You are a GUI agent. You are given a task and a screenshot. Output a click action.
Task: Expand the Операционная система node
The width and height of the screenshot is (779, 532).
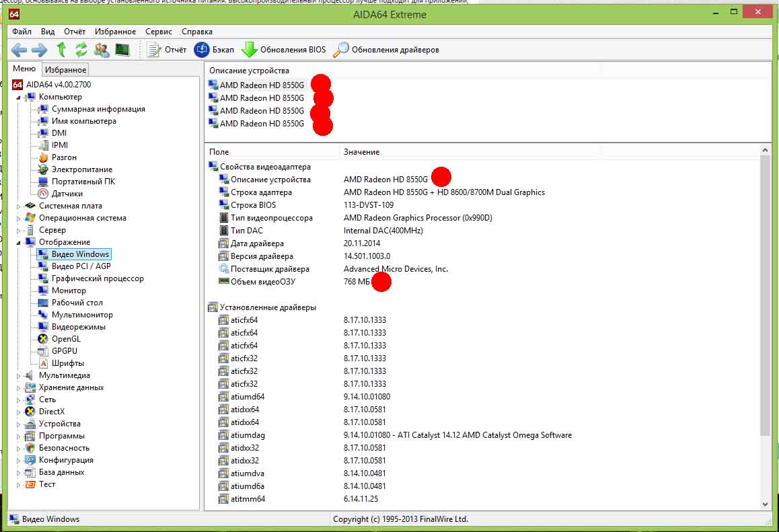pos(18,218)
